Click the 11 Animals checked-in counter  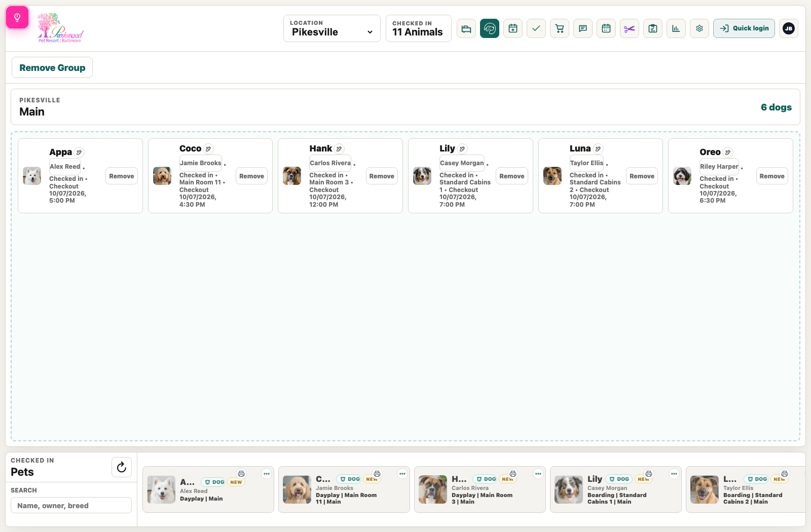(x=419, y=28)
